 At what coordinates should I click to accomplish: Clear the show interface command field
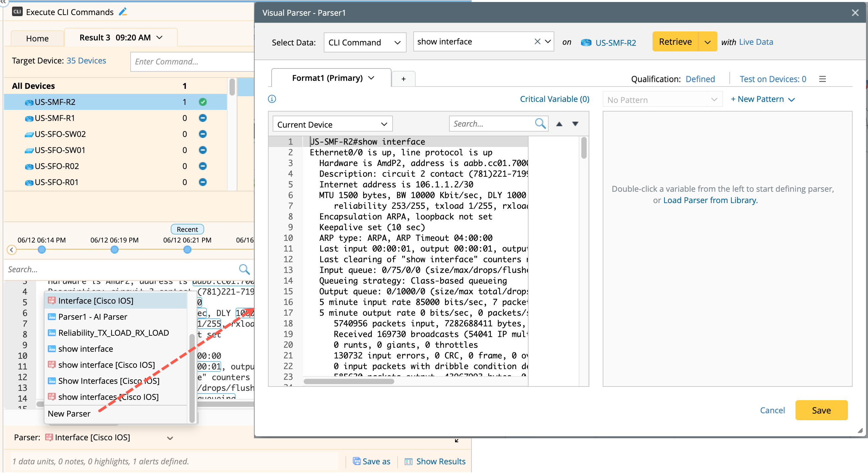coord(537,41)
